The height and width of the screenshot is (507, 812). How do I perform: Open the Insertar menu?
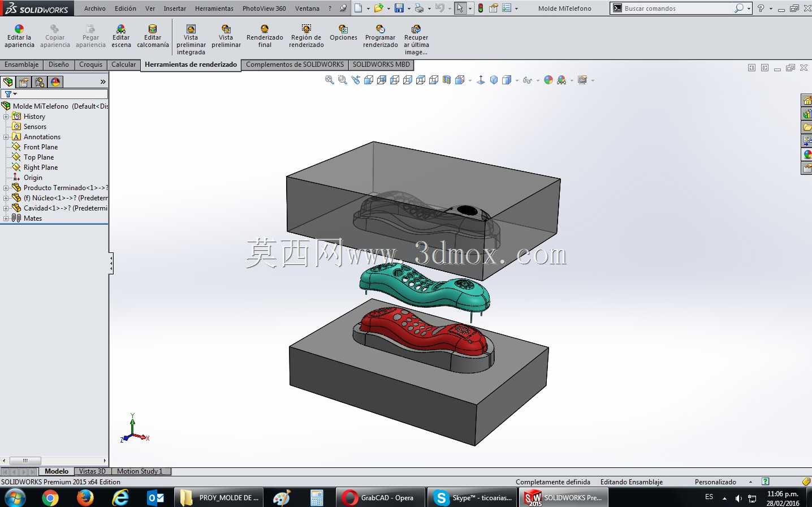pos(175,8)
